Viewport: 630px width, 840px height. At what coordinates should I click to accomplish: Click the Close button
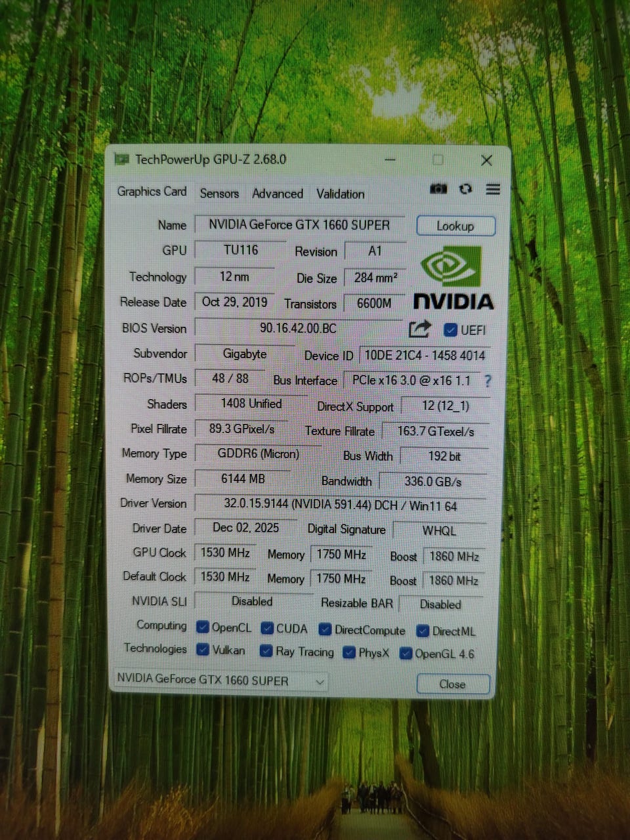click(453, 684)
